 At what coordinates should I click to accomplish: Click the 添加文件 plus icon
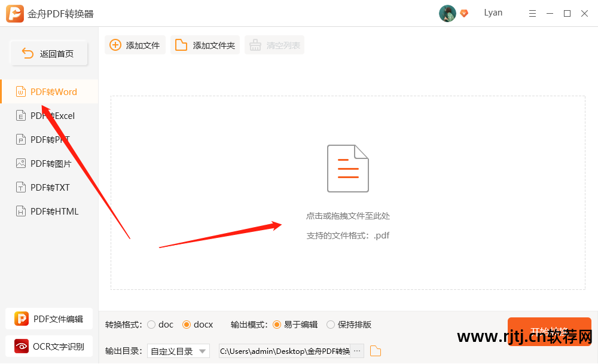coord(115,44)
